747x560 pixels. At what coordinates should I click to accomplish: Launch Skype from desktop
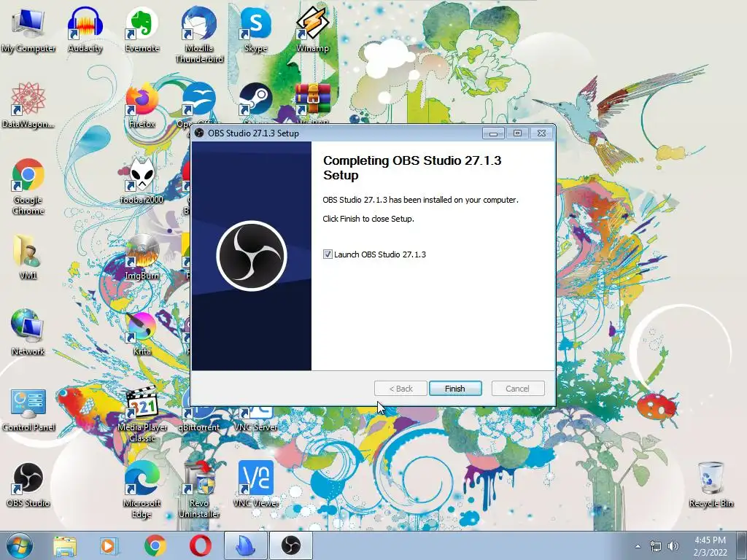pyautogui.click(x=255, y=29)
